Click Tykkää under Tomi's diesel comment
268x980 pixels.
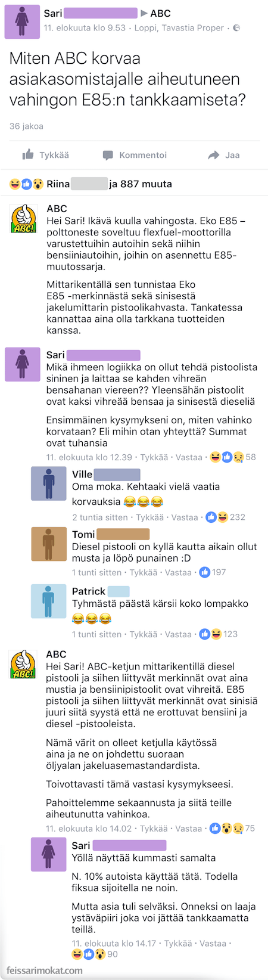click(144, 572)
